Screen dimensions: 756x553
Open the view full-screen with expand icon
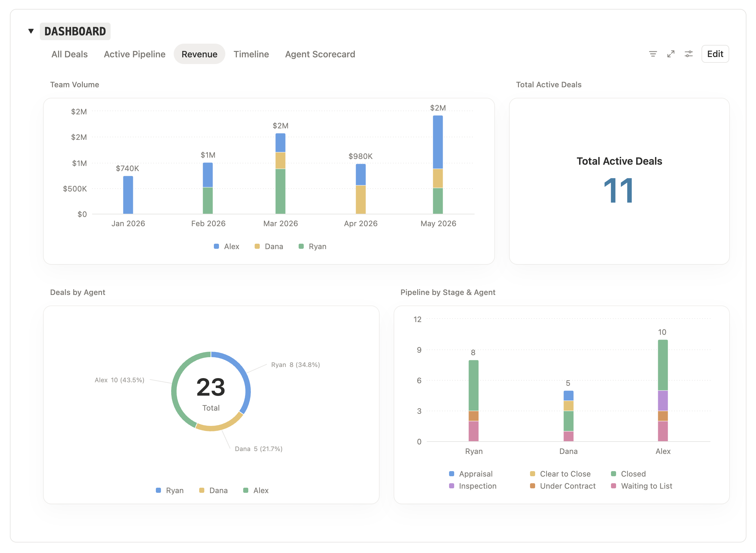[671, 54]
